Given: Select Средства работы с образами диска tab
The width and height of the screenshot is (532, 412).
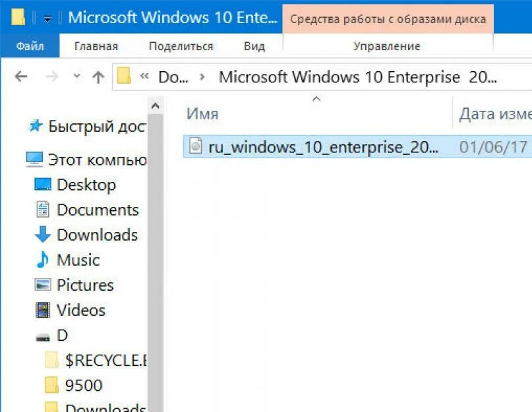Looking at the screenshot, I should point(388,19).
